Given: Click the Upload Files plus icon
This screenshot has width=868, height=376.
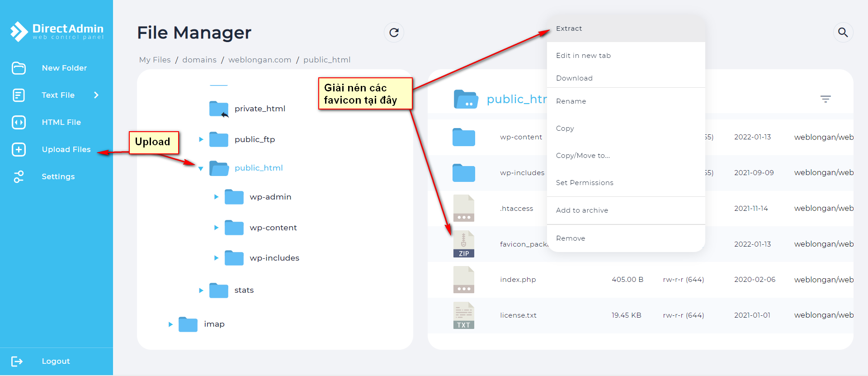Looking at the screenshot, I should point(19,149).
